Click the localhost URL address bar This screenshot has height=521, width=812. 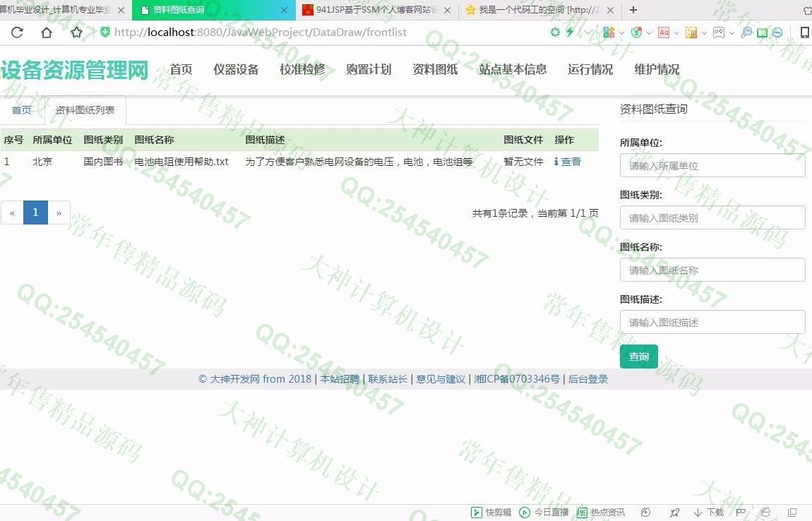261,32
